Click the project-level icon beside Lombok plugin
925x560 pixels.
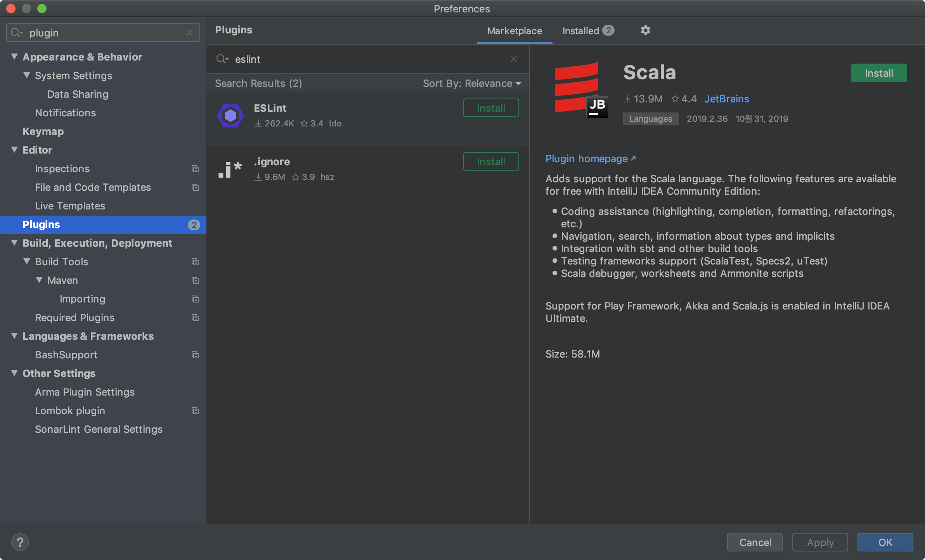click(x=195, y=411)
